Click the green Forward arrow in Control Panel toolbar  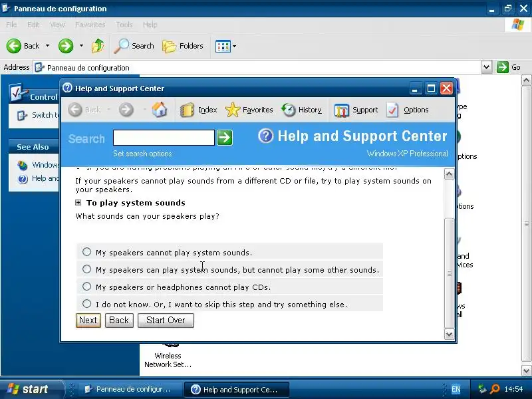click(66, 46)
